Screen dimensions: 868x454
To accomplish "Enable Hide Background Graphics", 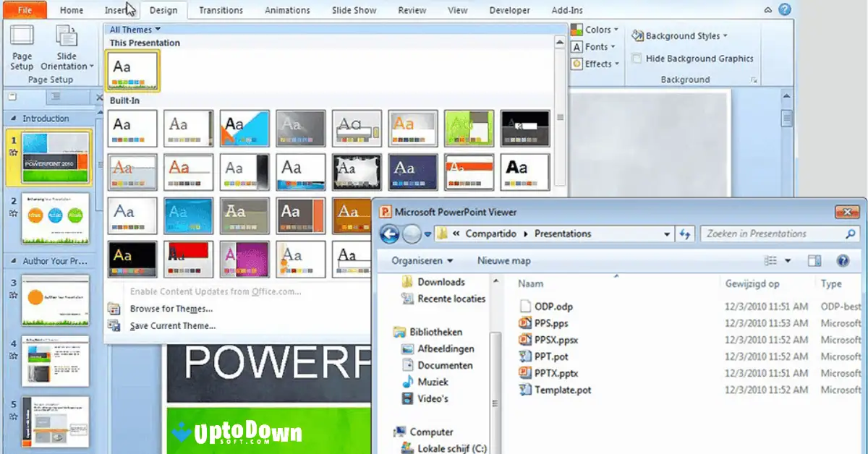I will (x=637, y=59).
